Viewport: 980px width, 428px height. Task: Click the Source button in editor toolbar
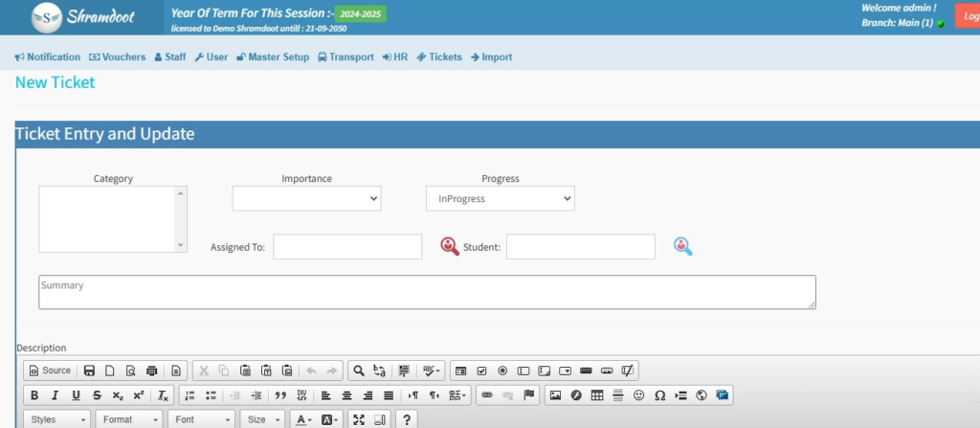[x=50, y=371]
